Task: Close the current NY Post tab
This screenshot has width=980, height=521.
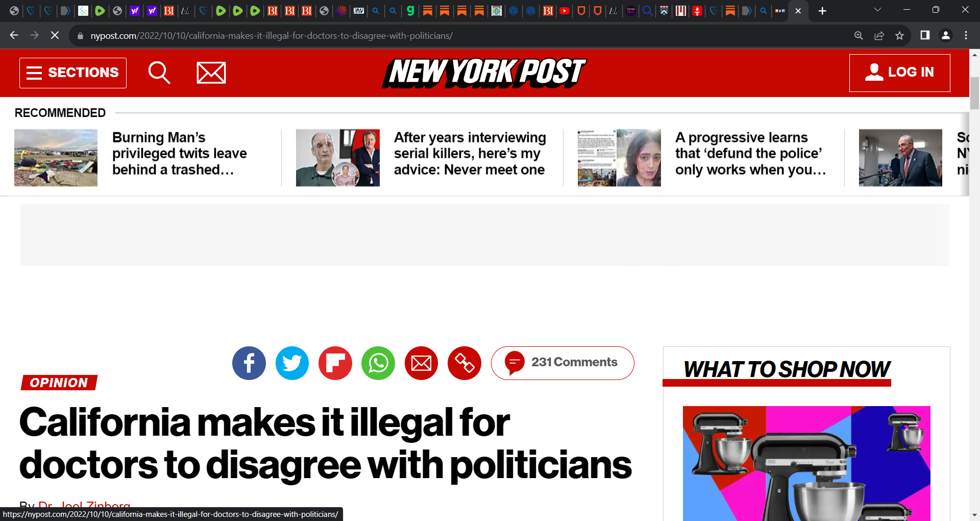Action: point(798,11)
